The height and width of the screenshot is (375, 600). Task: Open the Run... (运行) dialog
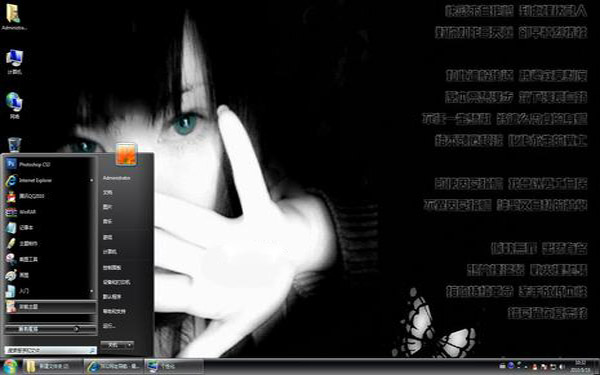point(109,326)
